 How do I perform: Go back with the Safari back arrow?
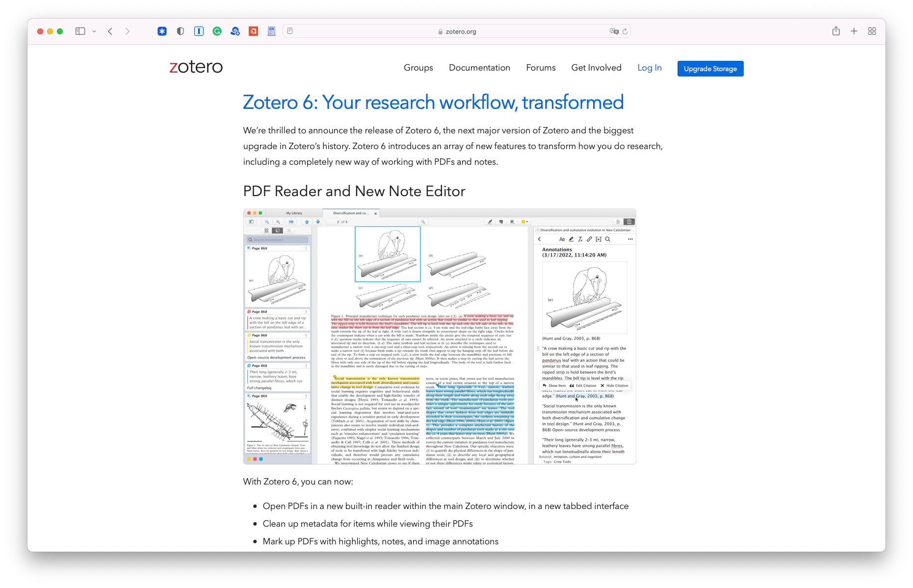[x=110, y=31]
